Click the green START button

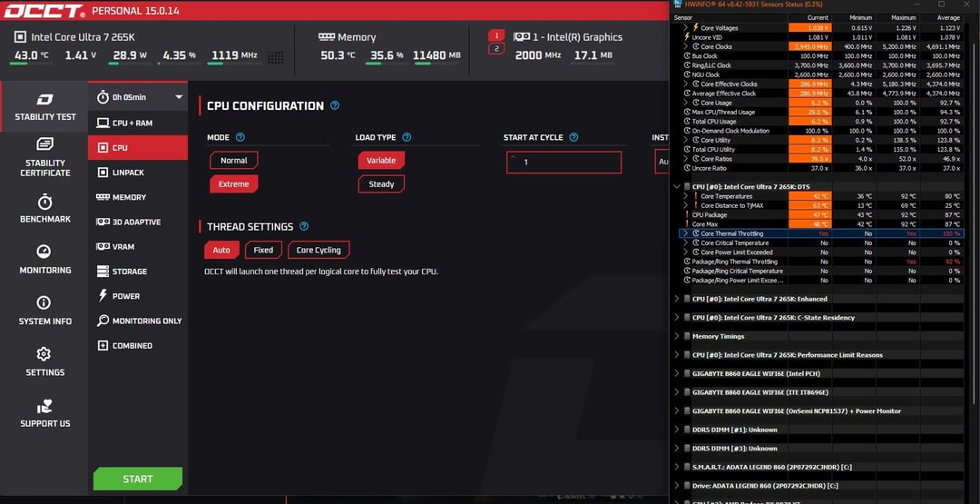click(138, 479)
